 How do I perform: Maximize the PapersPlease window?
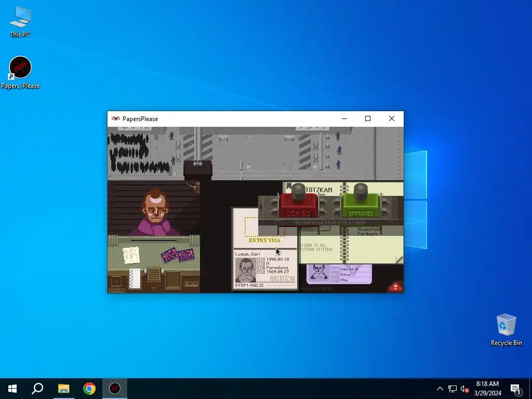(368, 118)
